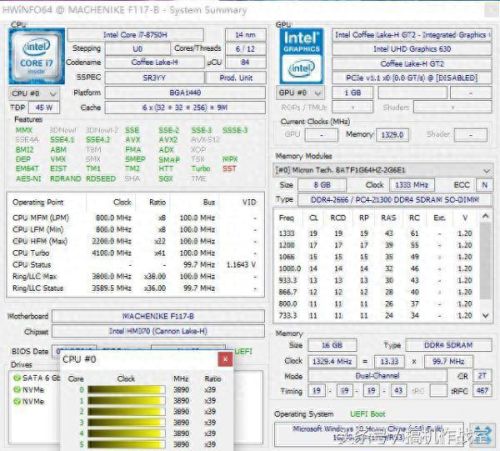Screen dimensions: 500x451
Task: Click the Memory Type DDR4 SDRAM field
Action: (x=449, y=345)
